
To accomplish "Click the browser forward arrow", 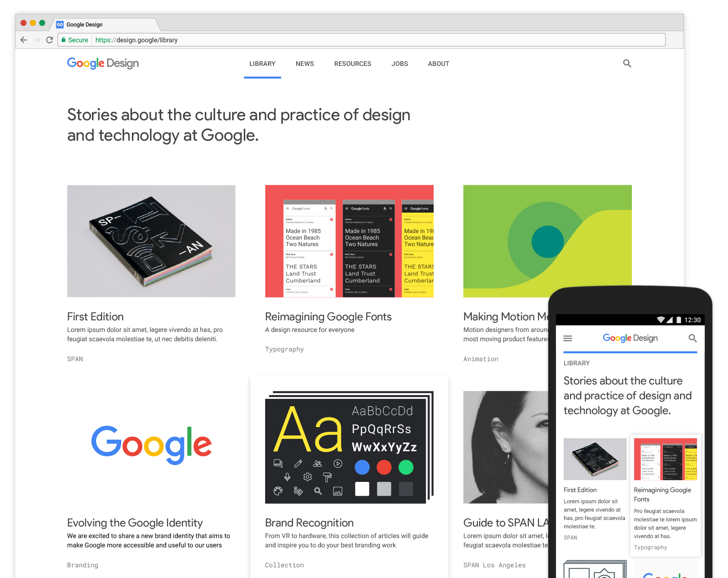I will [x=37, y=40].
